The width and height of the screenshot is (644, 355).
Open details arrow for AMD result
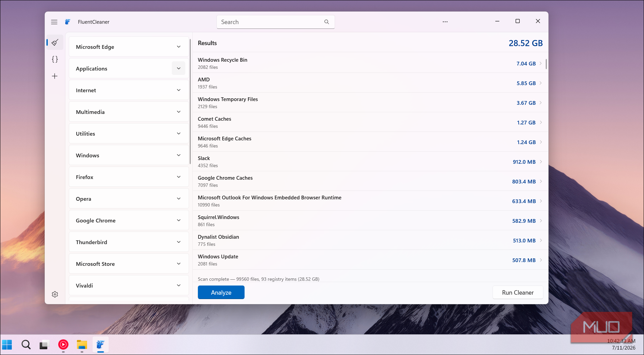541,83
